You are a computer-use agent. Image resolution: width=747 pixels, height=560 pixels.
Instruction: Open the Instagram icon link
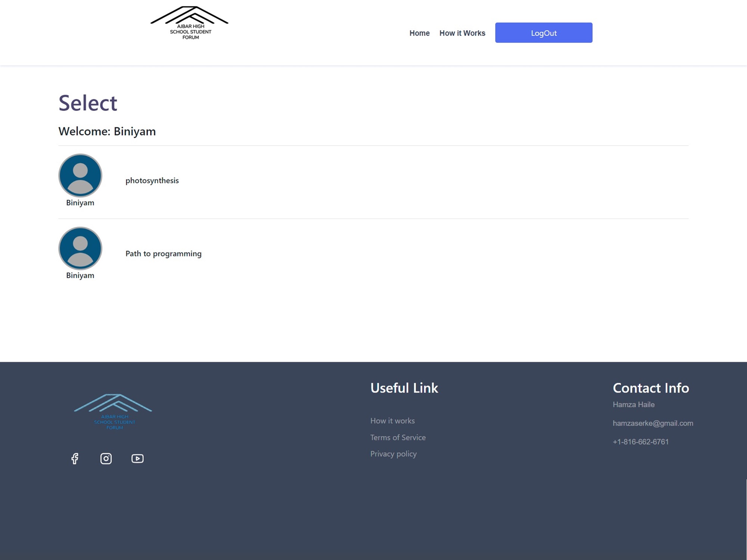pos(106,458)
